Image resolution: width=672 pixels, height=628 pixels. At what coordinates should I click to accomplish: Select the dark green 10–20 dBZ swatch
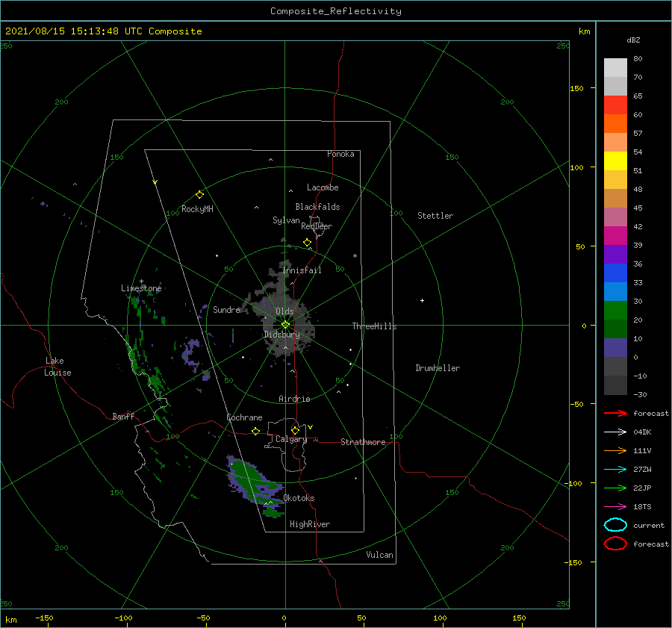[x=615, y=329]
